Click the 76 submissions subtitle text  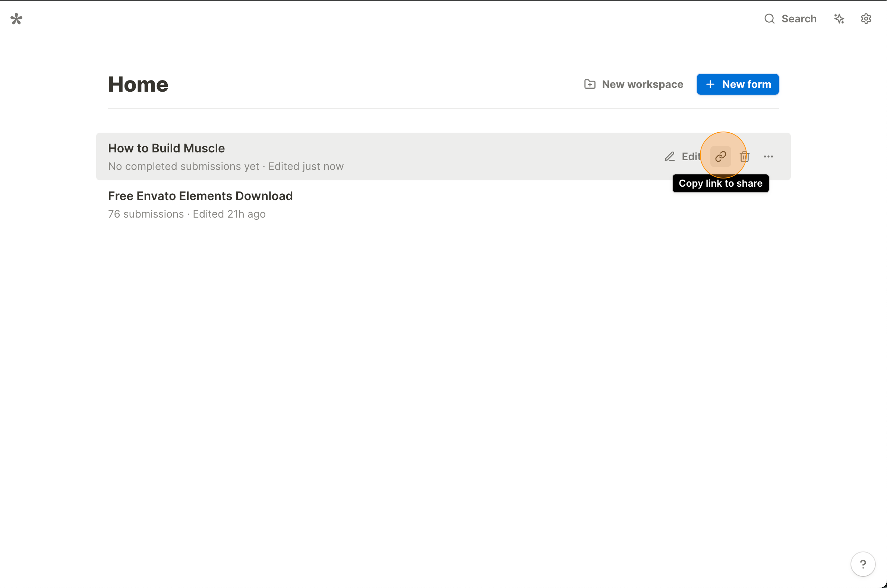pyautogui.click(x=146, y=214)
